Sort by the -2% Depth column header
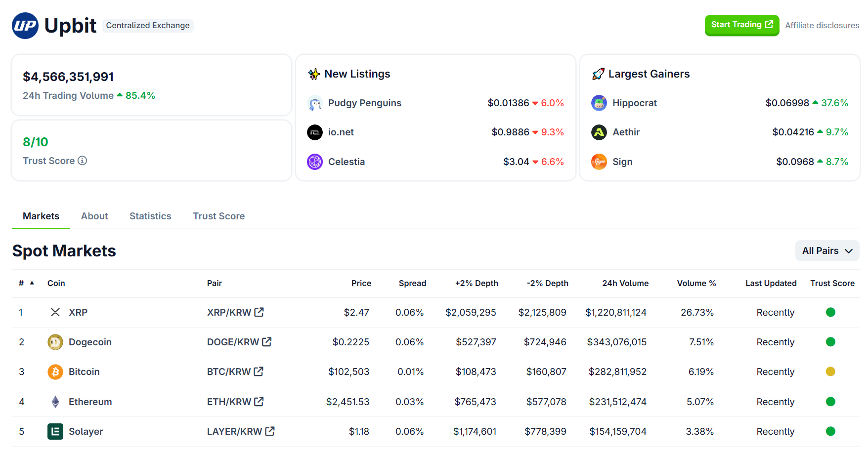This screenshot has width=868, height=453. click(x=547, y=283)
